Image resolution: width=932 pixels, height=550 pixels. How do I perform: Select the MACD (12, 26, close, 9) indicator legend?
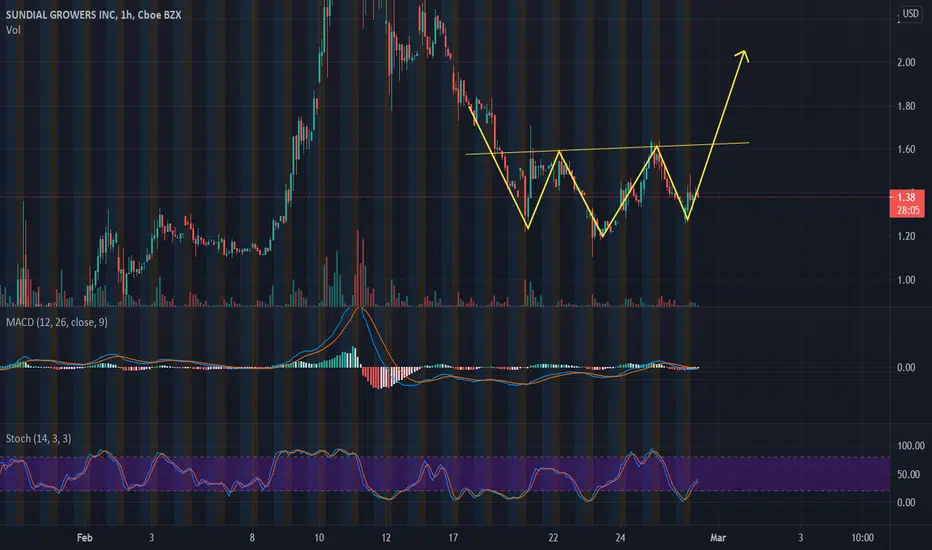[57, 322]
